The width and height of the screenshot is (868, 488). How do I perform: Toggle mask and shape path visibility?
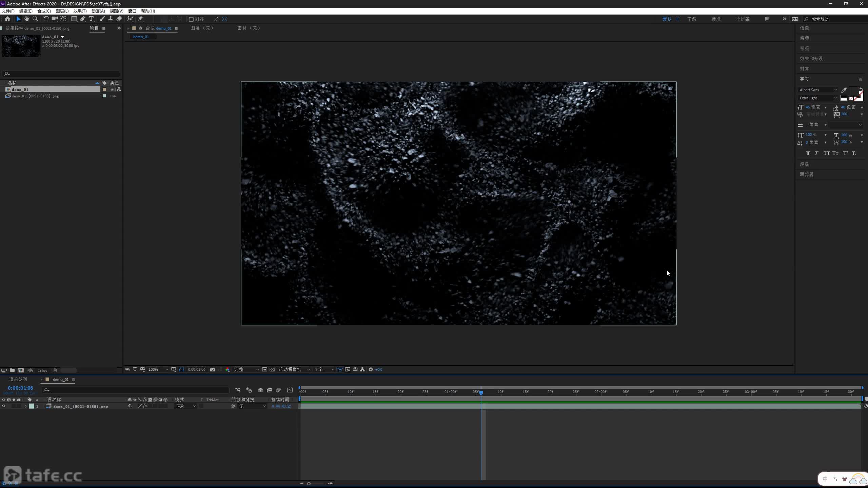tap(181, 369)
